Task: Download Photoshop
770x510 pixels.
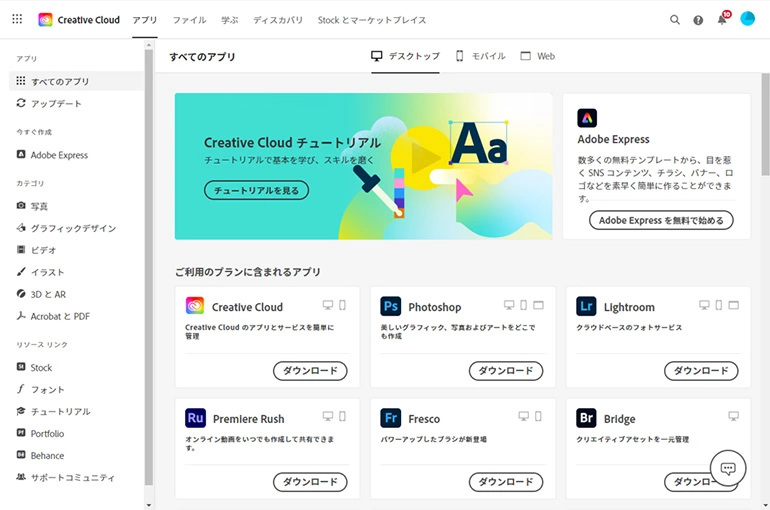Action: 506,371
